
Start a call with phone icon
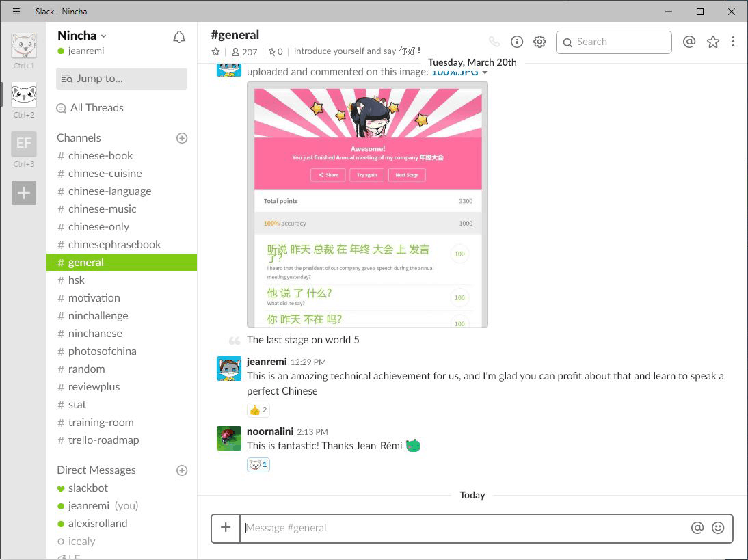tap(494, 42)
